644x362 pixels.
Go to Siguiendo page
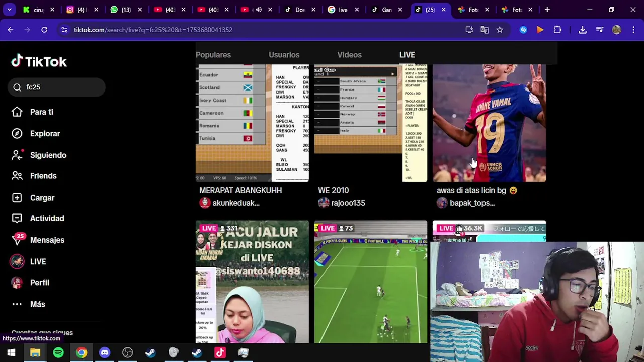tap(39, 155)
